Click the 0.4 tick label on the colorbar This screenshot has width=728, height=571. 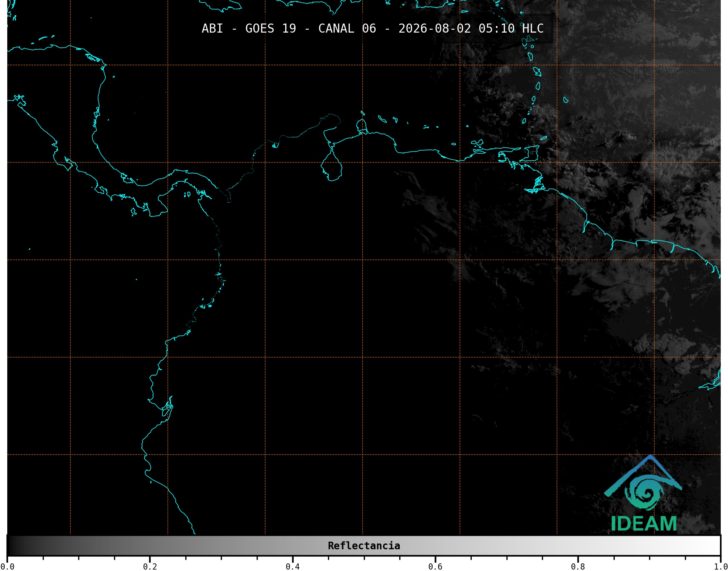(293, 566)
